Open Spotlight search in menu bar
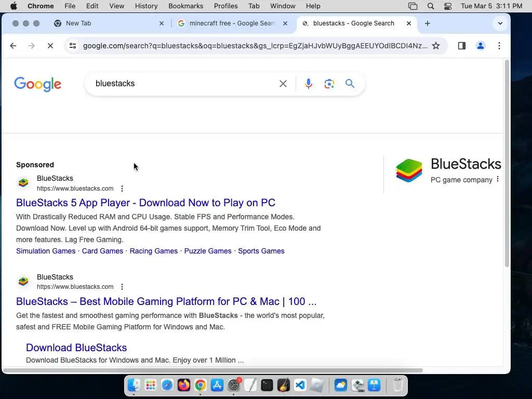Viewport: 532px width, 399px height. [x=431, y=6]
